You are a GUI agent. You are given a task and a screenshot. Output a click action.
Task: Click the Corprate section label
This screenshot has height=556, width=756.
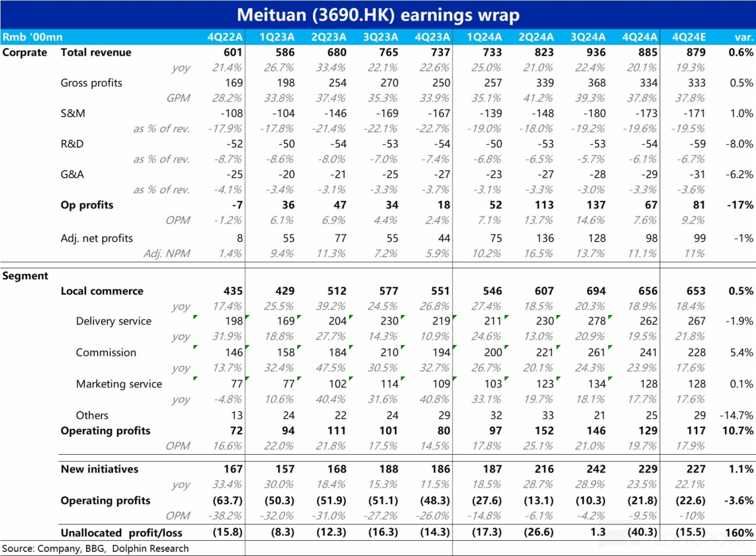point(25,53)
